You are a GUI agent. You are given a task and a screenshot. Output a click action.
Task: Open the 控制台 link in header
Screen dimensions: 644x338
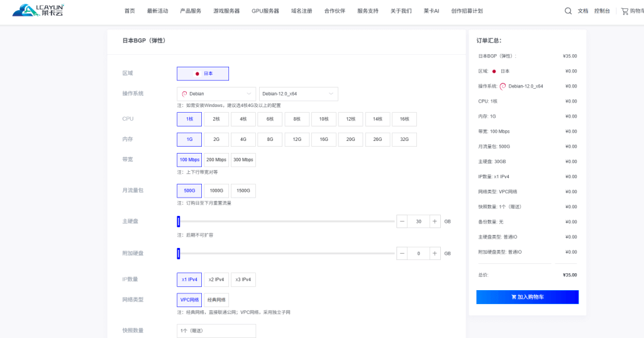(x=602, y=11)
